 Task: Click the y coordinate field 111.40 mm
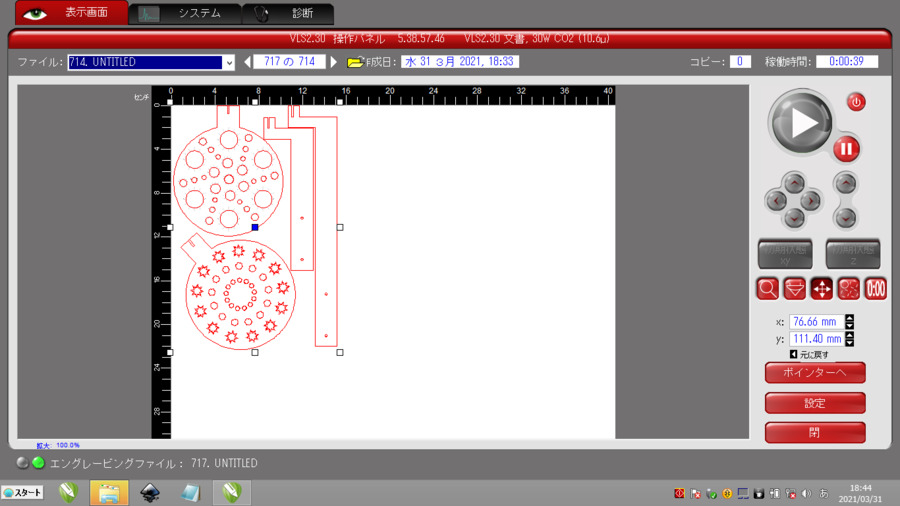pos(816,339)
